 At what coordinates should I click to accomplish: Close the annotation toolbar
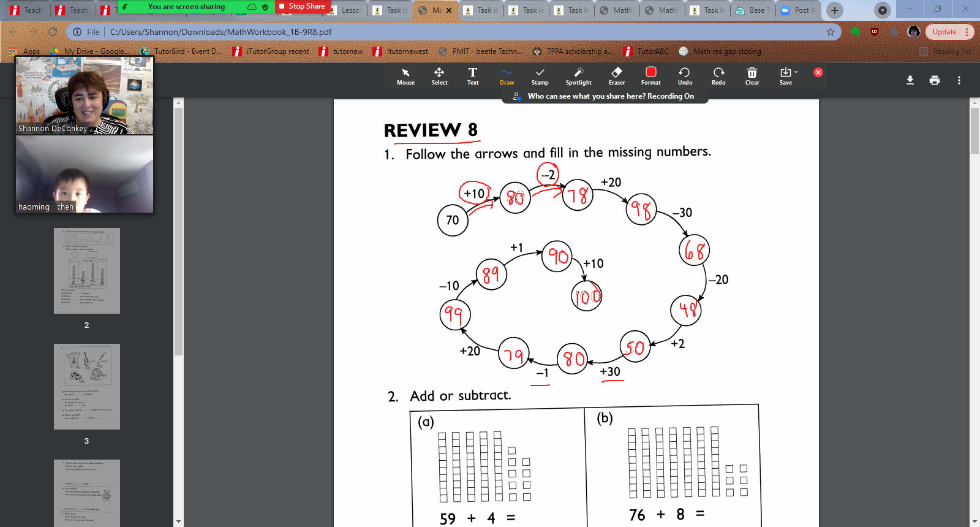[818, 72]
